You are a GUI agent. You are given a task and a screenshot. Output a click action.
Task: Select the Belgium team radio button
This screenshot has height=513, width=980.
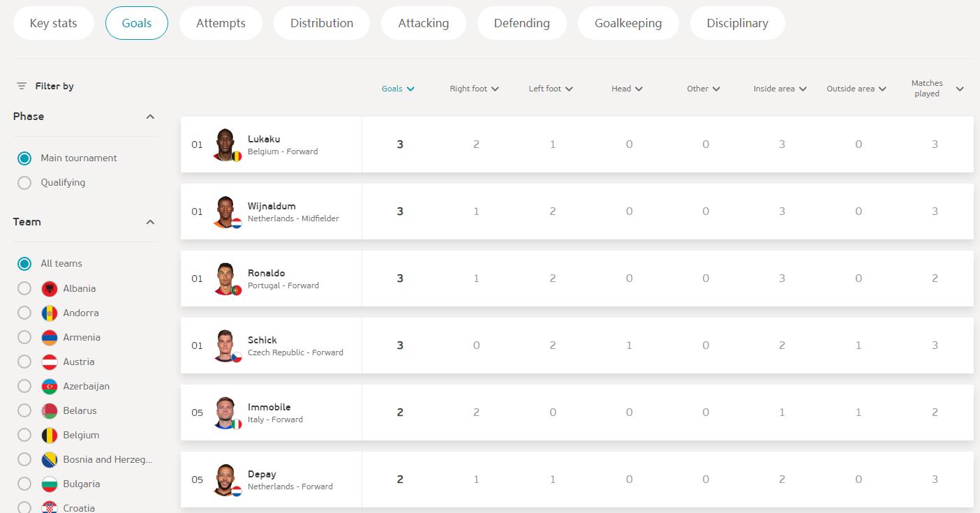pos(24,435)
